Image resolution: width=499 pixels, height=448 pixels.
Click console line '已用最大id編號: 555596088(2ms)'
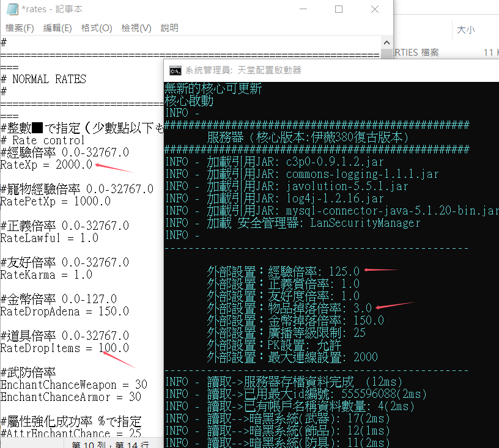(335, 394)
